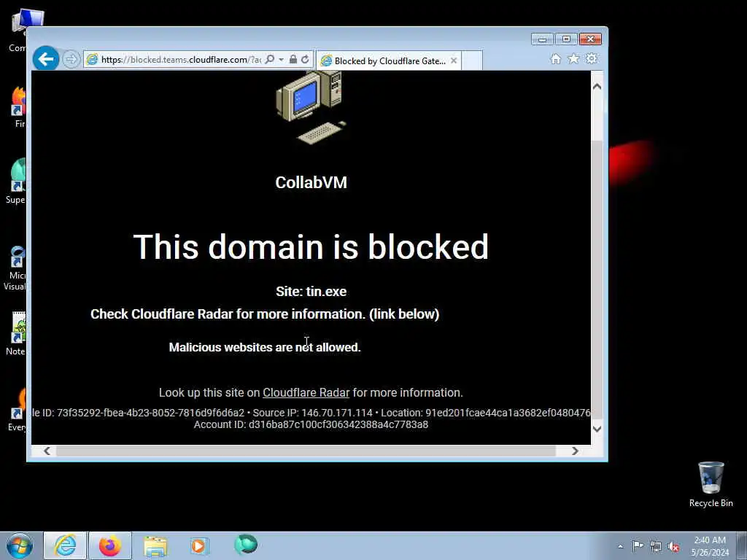747x560 pixels.
Task: Minimize the Internet Explorer window
Action: [x=542, y=39]
